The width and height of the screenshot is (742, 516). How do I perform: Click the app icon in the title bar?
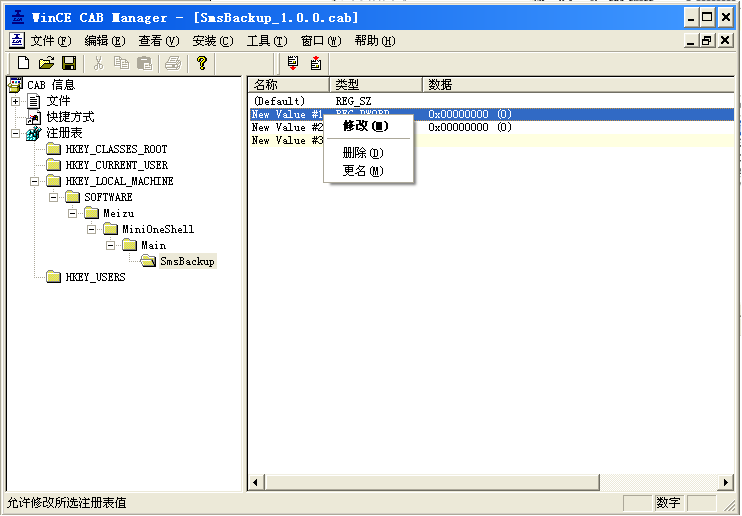coord(18,18)
